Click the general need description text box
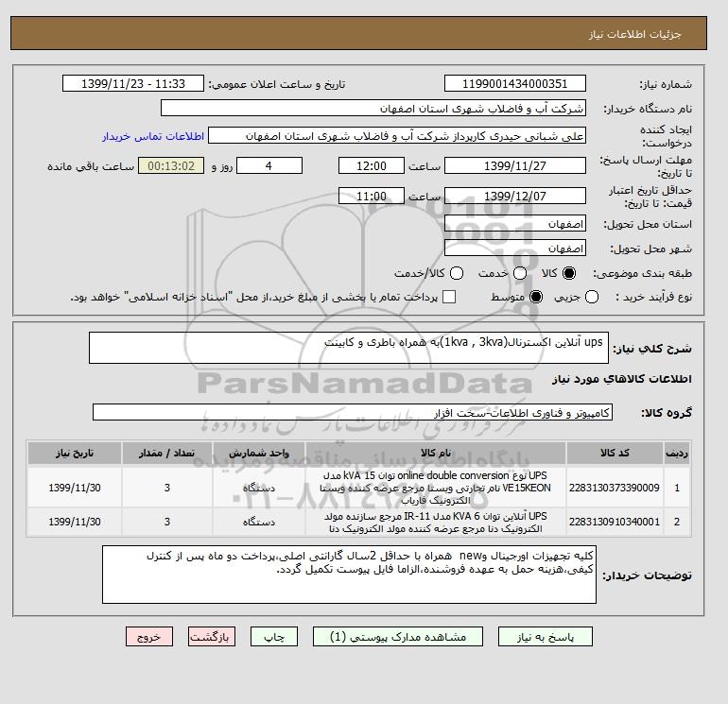 (x=349, y=348)
